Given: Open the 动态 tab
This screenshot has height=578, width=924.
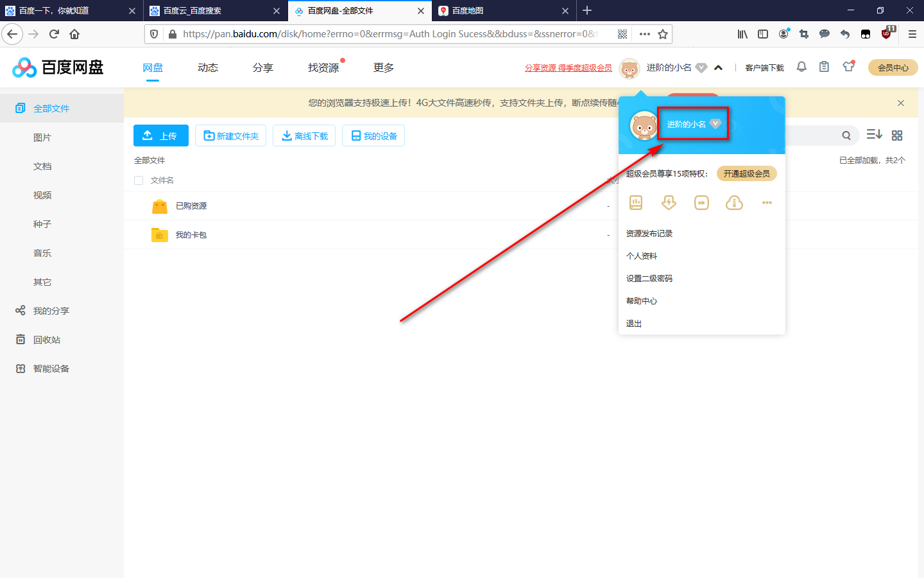Looking at the screenshot, I should (x=208, y=67).
